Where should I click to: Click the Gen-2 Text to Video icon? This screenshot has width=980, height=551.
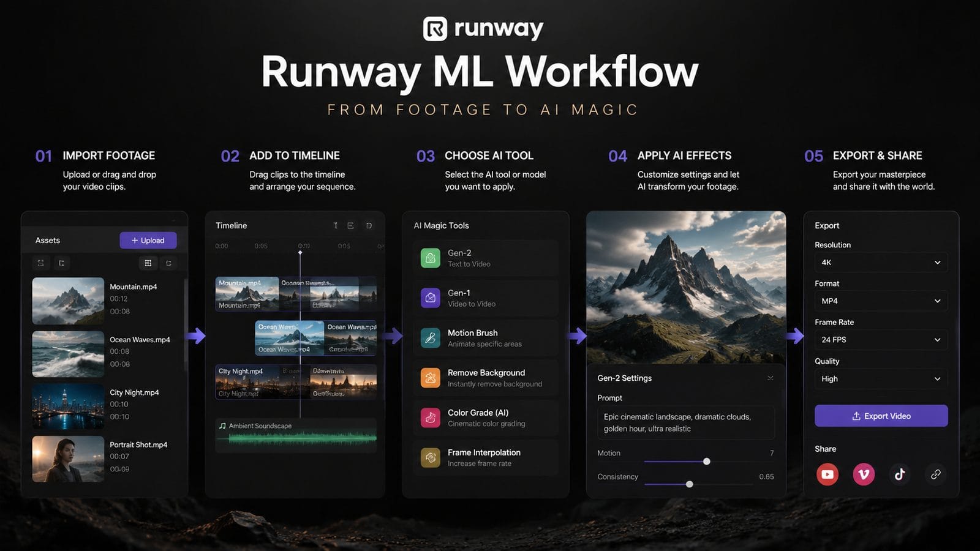(431, 258)
